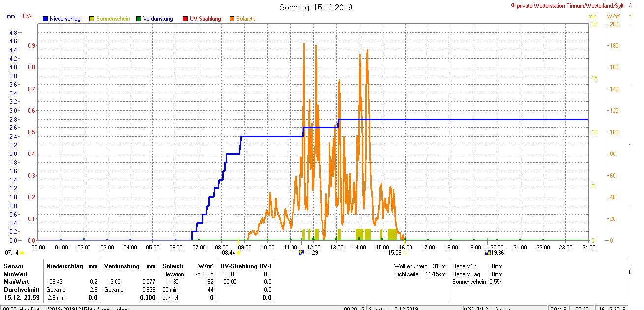Click the 16.12.2019 date in status bar

pyautogui.click(x=612, y=308)
